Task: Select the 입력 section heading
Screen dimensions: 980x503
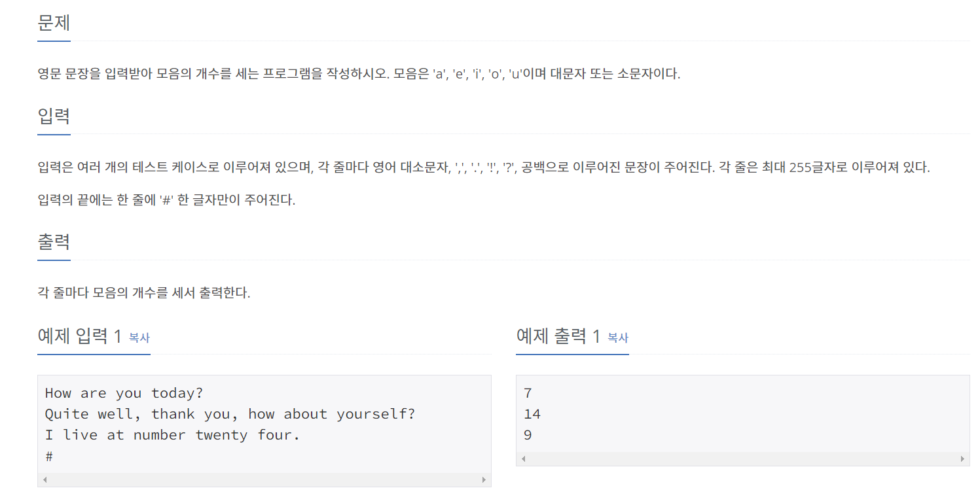Action: 54,116
